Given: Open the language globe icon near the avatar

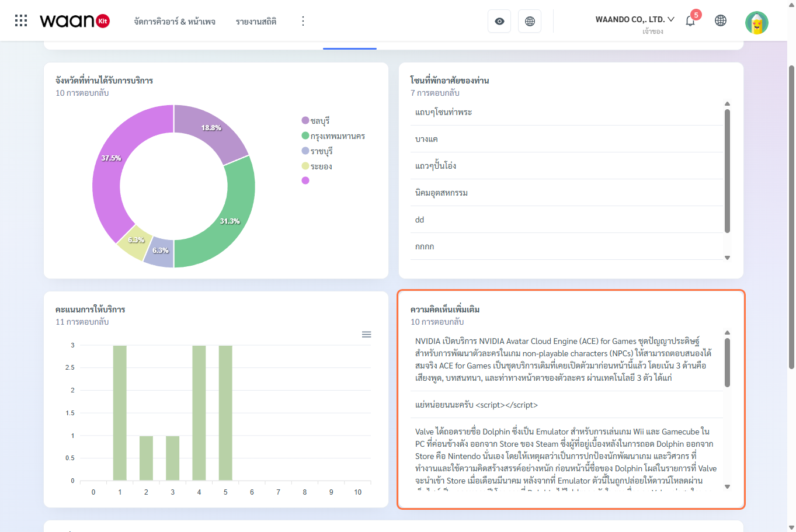Looking at the screenshot, I should (x=721, y=21).
